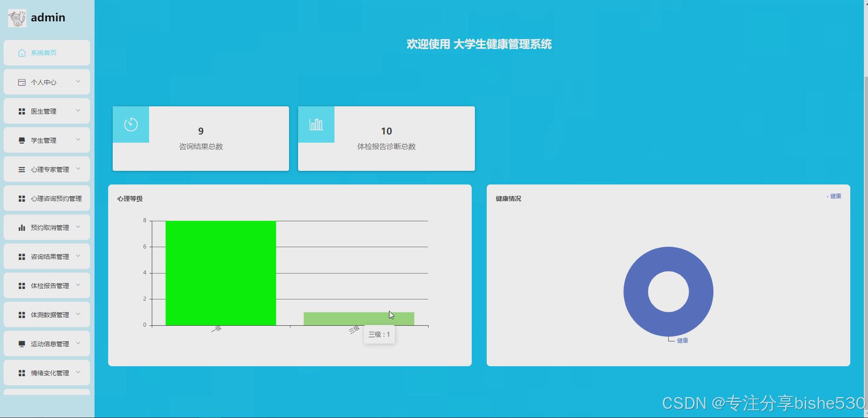Select the 医生管理 grid icon in sidebar

click(21, 110)
